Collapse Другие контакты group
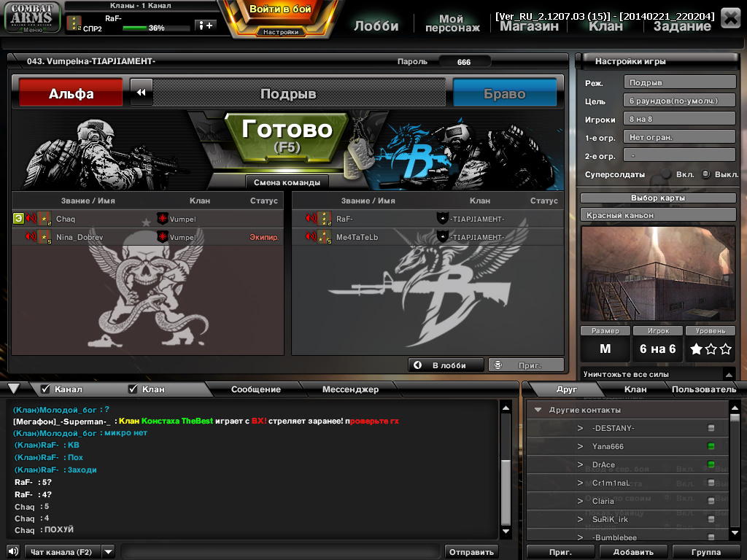The image size is (747, 560). 538,410
